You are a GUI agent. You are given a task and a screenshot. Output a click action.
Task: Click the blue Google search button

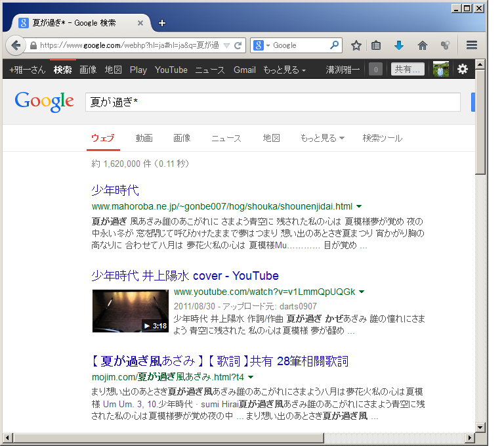tap(473, 102)
